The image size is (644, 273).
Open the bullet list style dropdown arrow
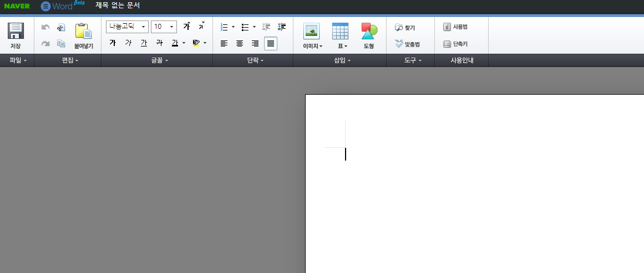coord(254,27)
